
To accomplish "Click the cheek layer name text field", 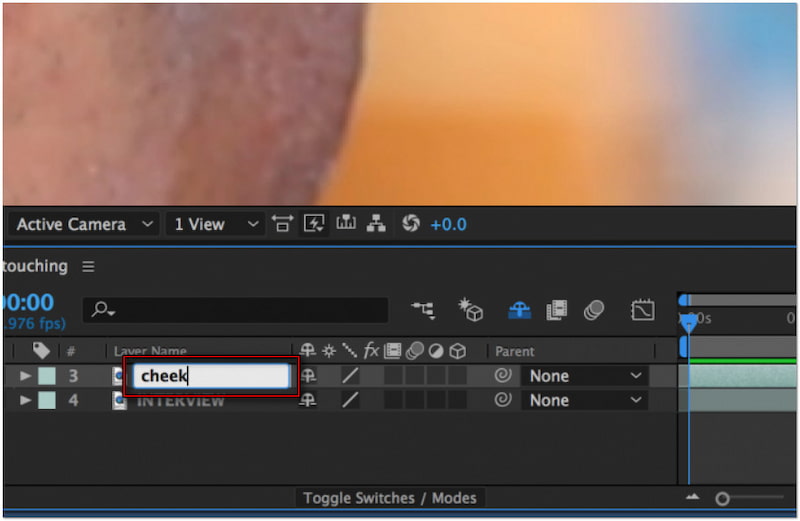I will [x=212, y=376].
